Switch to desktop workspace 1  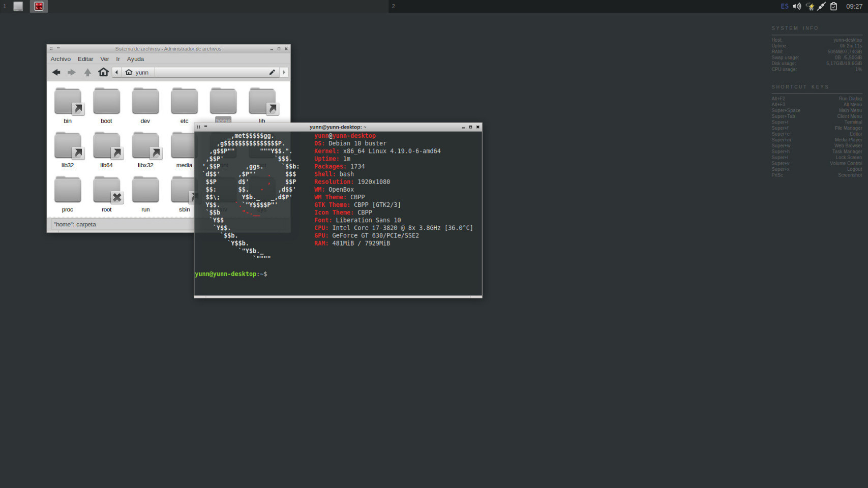point(5,6)
